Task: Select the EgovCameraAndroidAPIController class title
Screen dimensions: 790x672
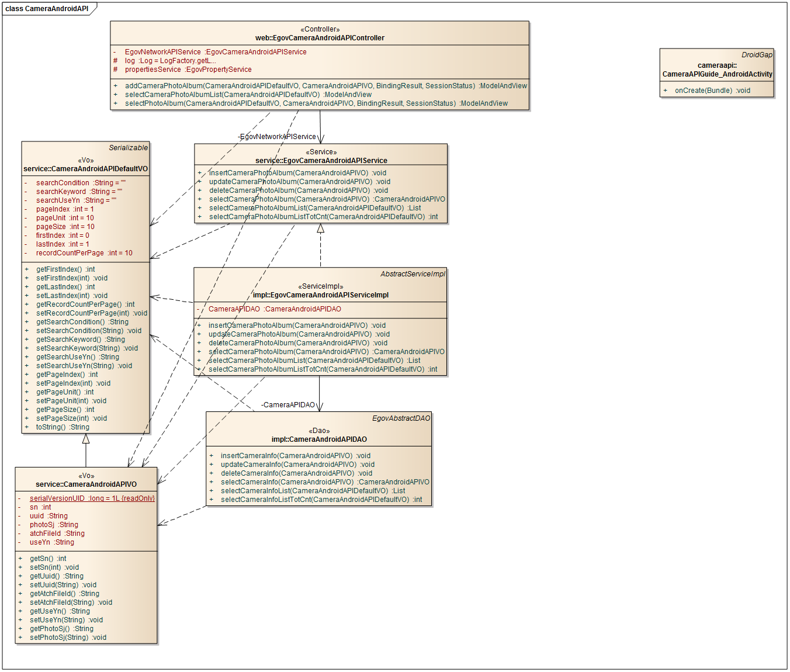Action: pyautogui.click(x=320, y=38)
